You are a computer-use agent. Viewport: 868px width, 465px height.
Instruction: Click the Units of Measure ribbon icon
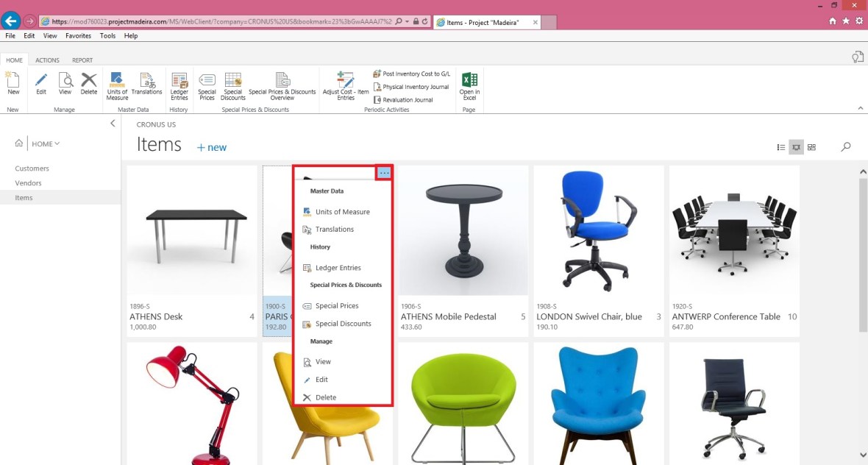coord(117,85)
